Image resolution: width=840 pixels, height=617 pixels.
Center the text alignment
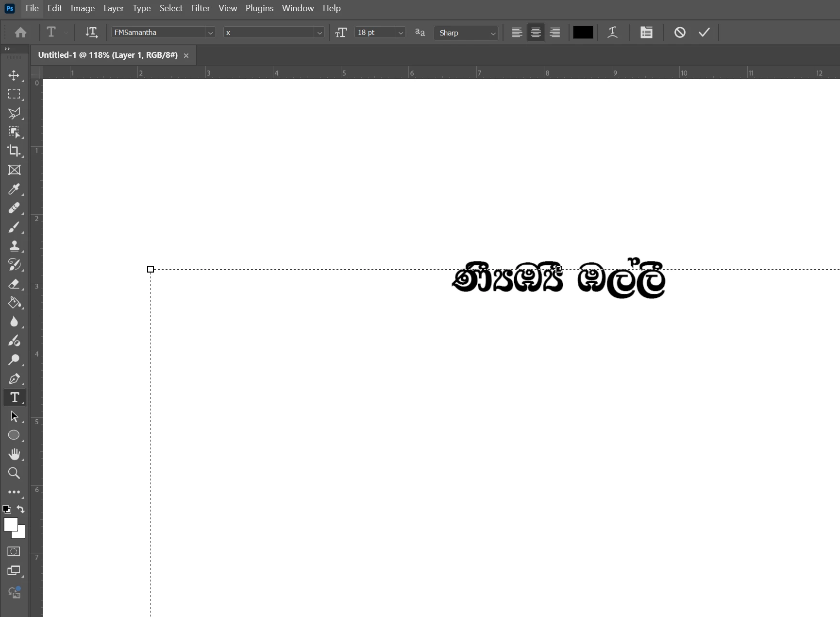click(x=536, y=33)
